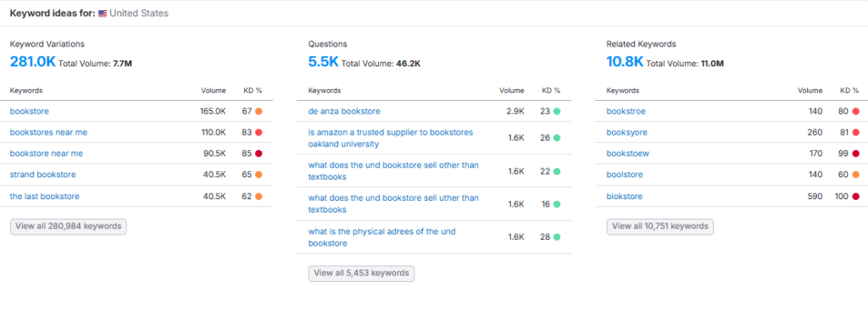
Task: Click the red KD dot for 'booksyore'
Action: (856, 132)
